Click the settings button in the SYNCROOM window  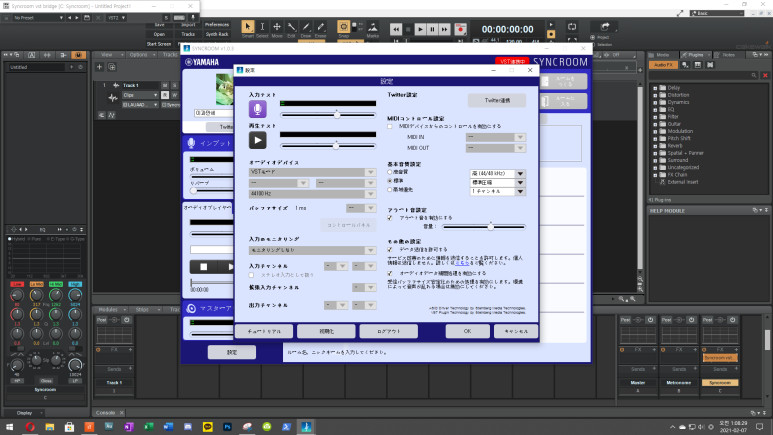[x=232, y=352]
